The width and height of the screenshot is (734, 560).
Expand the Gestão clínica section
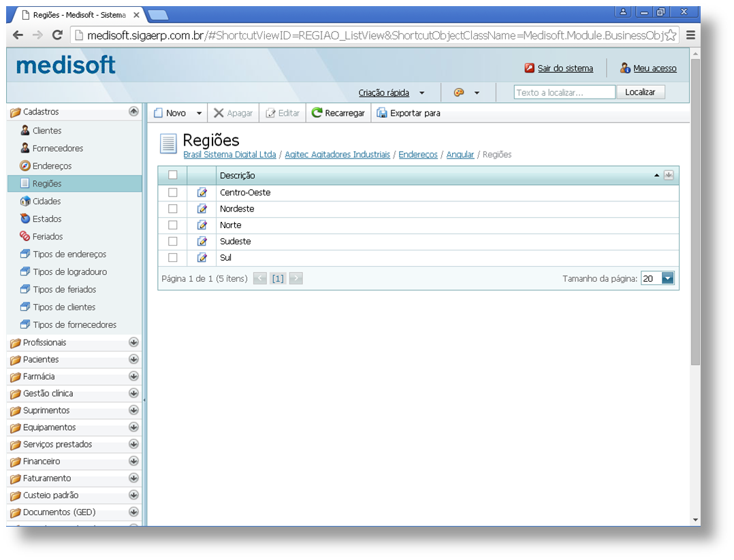[x=133, y=393]
